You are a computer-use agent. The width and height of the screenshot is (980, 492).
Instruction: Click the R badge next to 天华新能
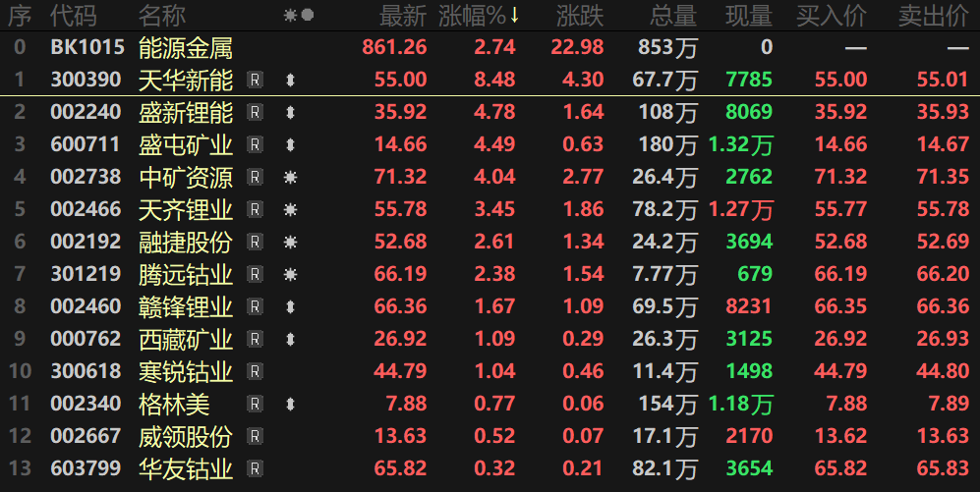coord(255,81)
